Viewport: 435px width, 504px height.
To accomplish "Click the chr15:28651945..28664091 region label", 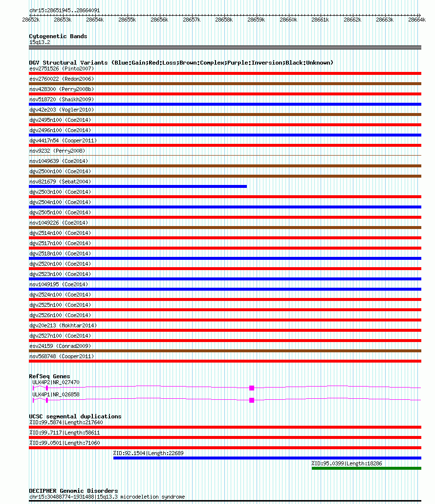I will coord(65,11).
